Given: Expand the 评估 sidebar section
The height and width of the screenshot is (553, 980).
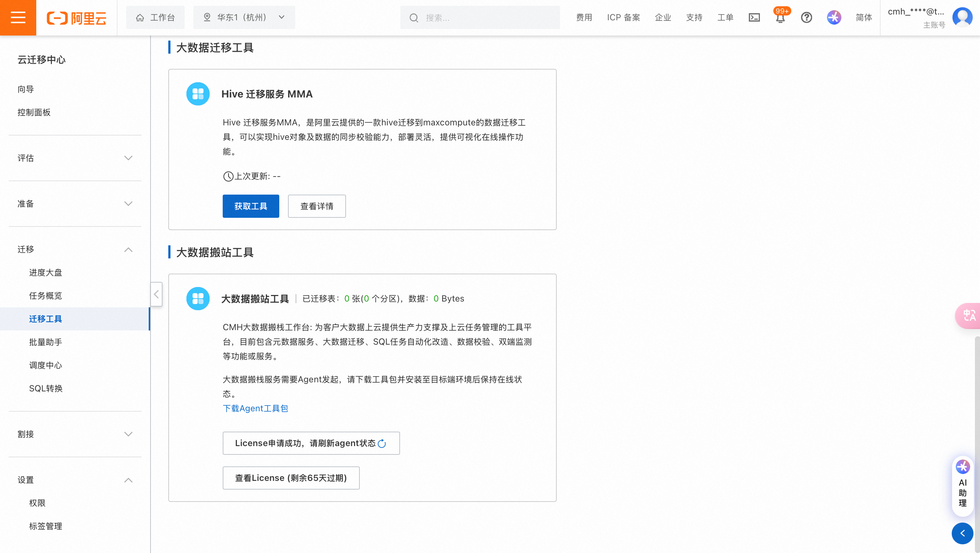Looking at the screenshot, I should [75, 158].
